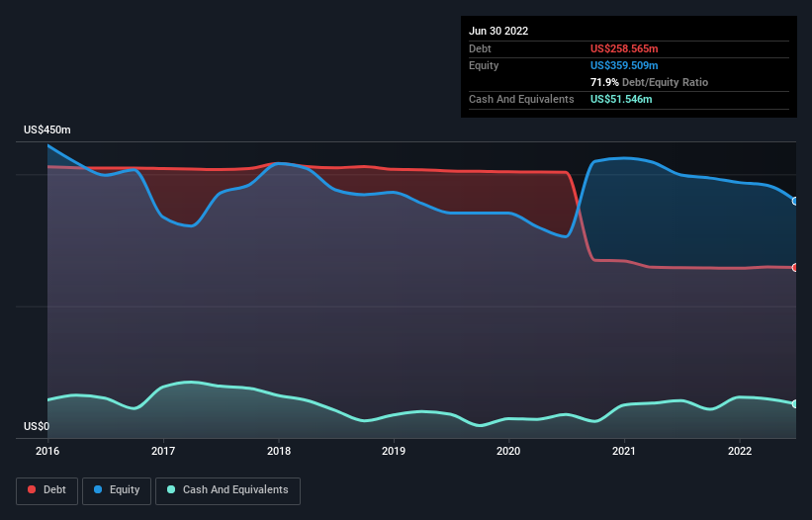Select the Cash endpoint marker on chart
The width and height of the screenshot is (812, 520).
coord(795,404)
